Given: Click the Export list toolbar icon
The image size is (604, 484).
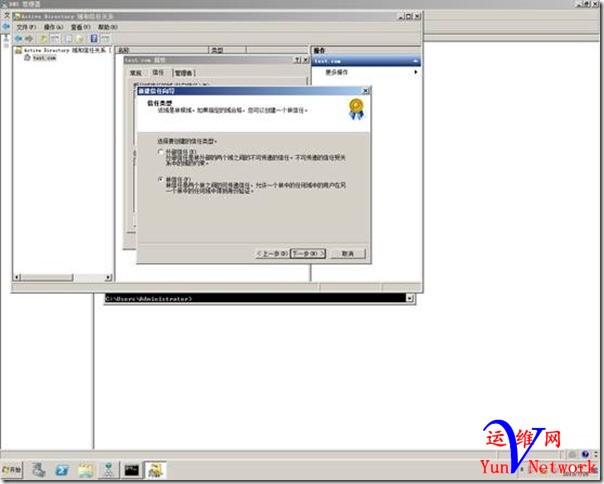Looking at the screenshot, I should click(x=80, y=39).
